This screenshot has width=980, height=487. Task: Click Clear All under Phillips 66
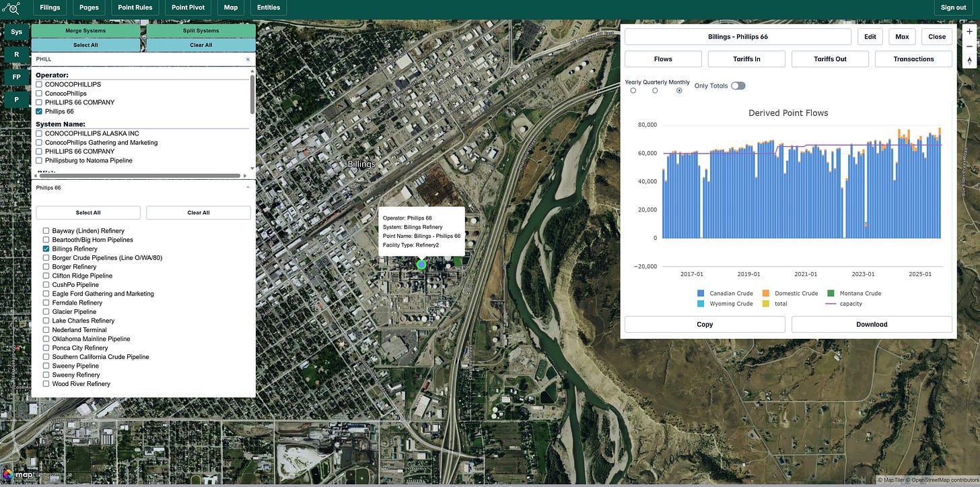tap(199, 213)
